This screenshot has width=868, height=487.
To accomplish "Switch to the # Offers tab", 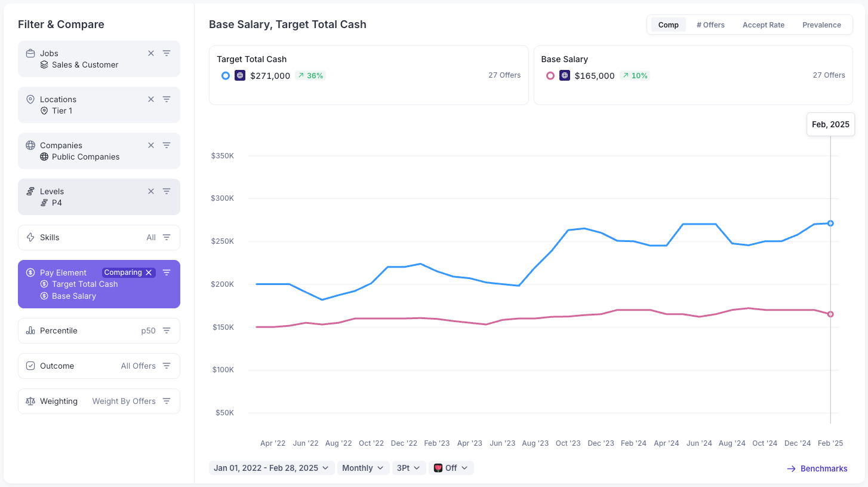I will click(x=710, y=25).
